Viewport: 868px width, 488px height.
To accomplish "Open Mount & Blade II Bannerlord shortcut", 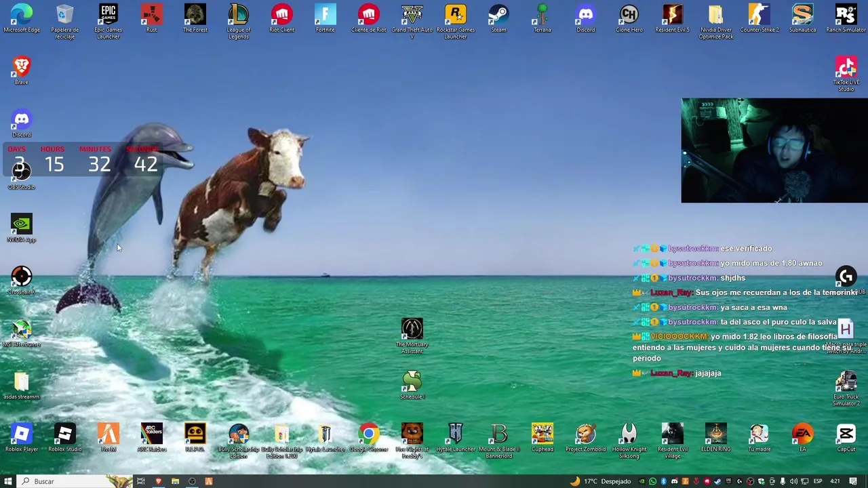I will 499,441.
